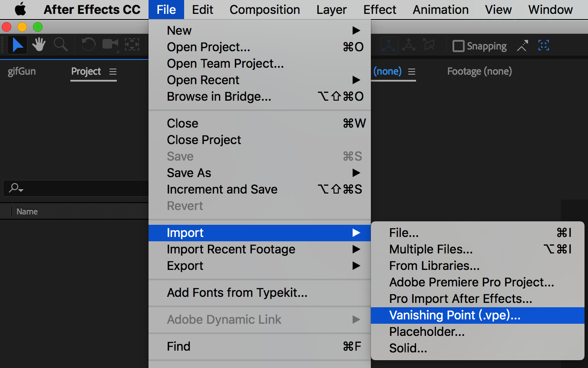Select Vanishing Point (.vpe)... import option
Screen dimensions: 588x368
click(x=478, y=315)
